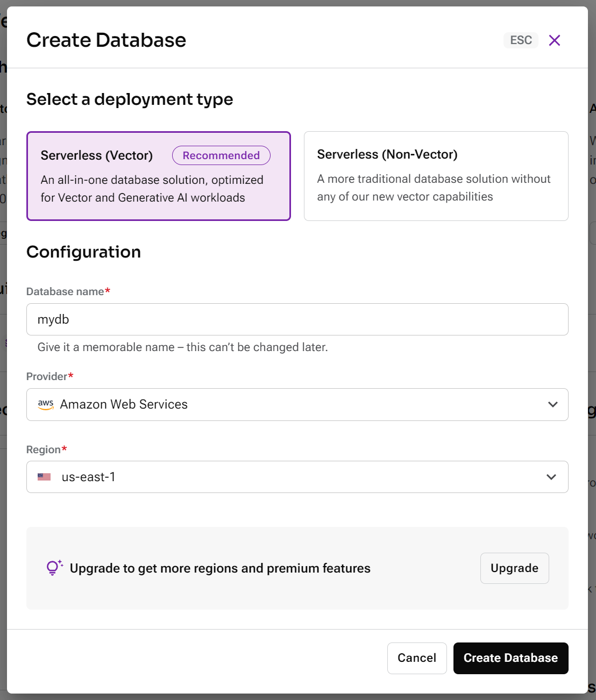Viewport: 596px width, 700px height.
Task: Click the Recommended badge
Action: point(221,155)
